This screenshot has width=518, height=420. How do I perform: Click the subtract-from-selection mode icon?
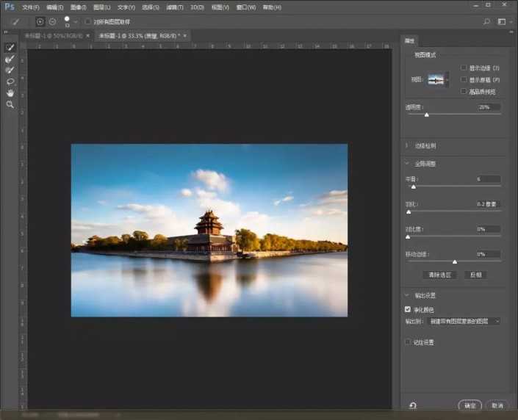click(x=52, y=22)
